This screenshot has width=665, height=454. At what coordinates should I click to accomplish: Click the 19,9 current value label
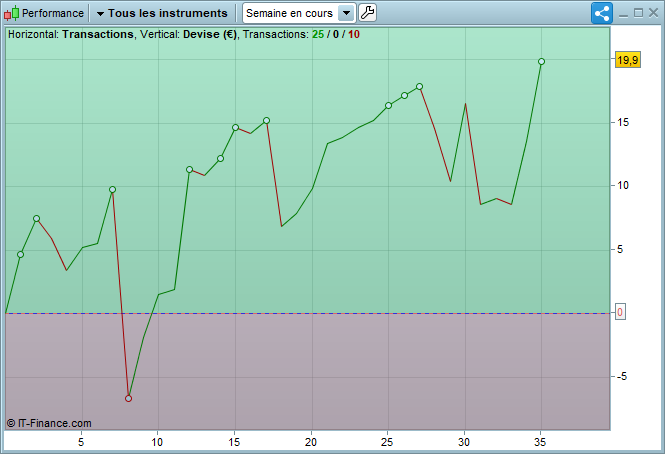click(628, 60)
